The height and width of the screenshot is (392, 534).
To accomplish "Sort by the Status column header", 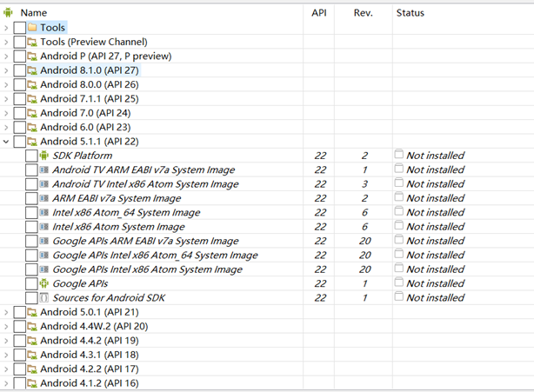I will pyautogui.click(x=410, y=13).
